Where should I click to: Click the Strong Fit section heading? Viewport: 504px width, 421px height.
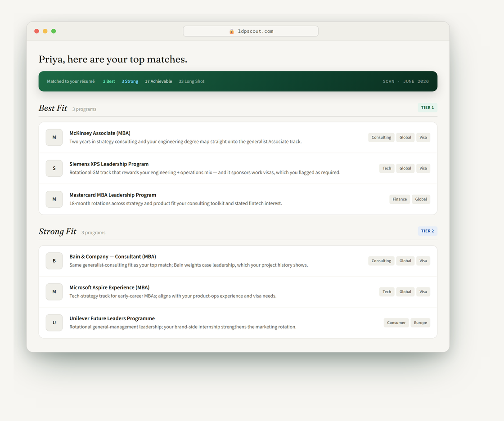[57, 231]
